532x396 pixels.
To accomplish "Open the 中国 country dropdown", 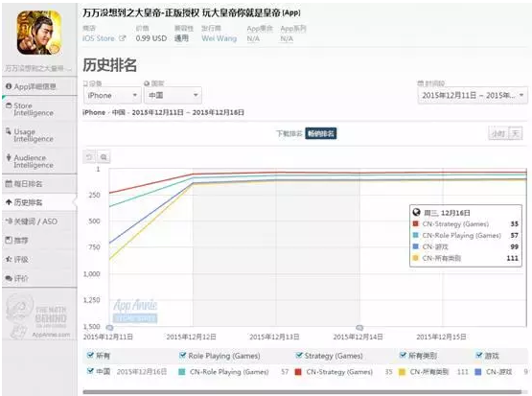I will click(x=173, y=95).
